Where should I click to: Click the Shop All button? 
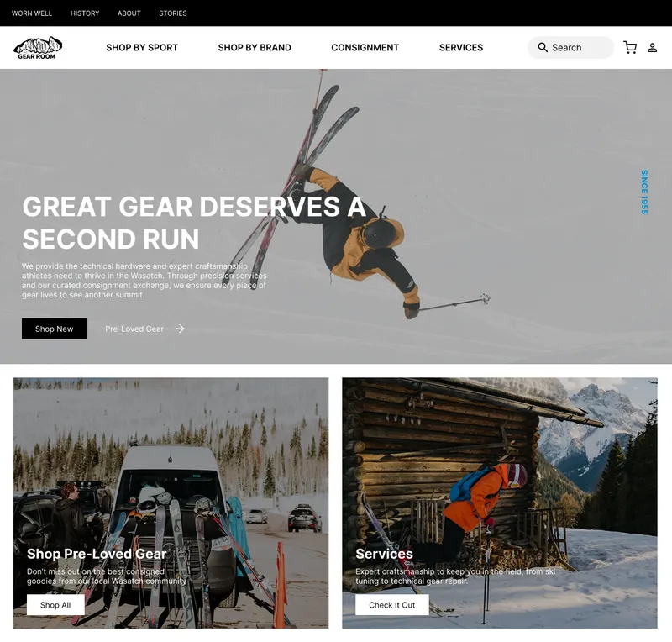click(x=55, y=605)
